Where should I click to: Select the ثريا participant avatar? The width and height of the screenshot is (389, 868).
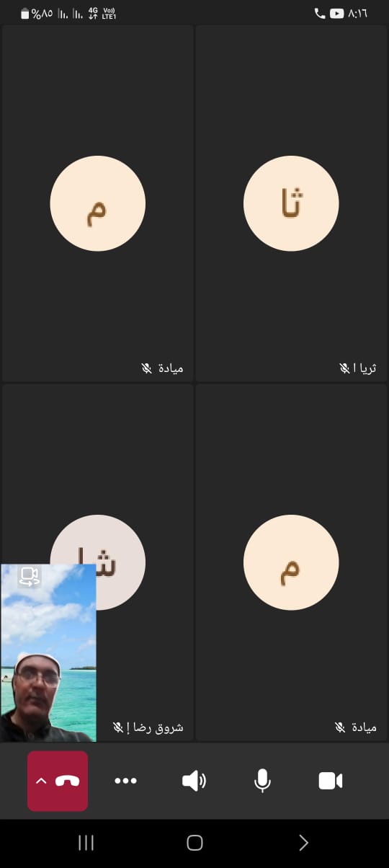tap(291, 203)
